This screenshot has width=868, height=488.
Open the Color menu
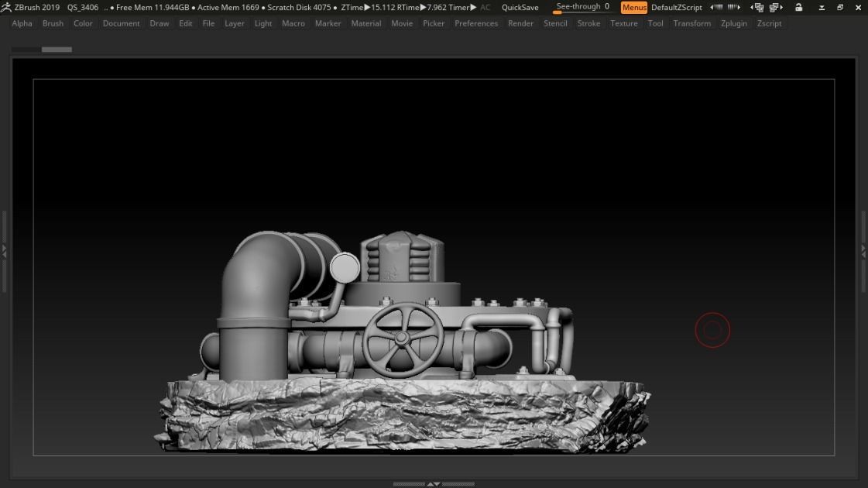pyautogui.click(x=83, y=23)
